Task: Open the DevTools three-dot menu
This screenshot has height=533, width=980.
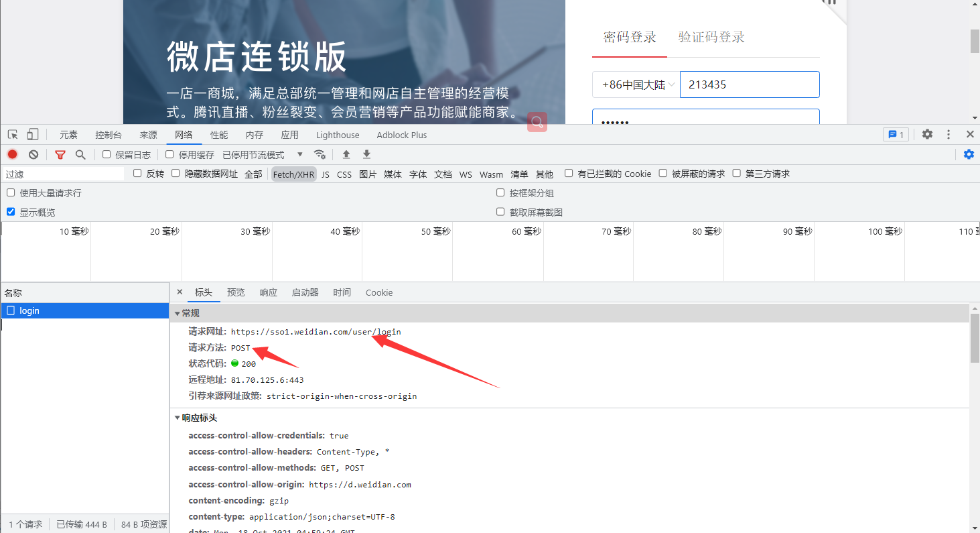Action: [949, 134]
